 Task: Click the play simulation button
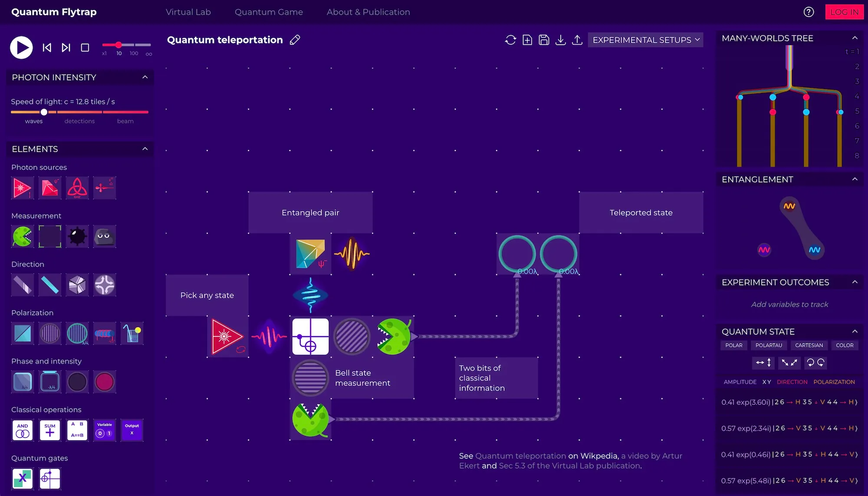21,47
